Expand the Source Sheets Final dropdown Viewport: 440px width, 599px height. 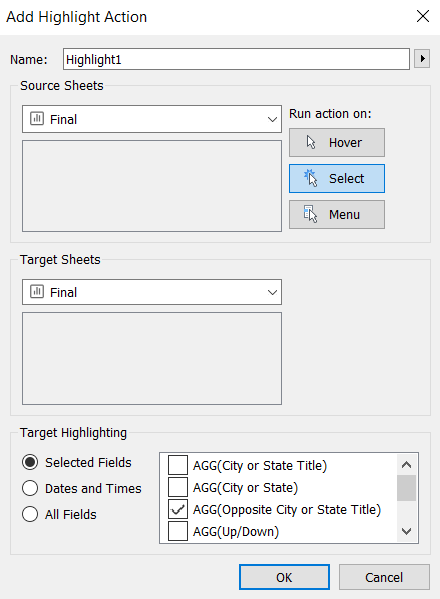click(x=152, y=119)
